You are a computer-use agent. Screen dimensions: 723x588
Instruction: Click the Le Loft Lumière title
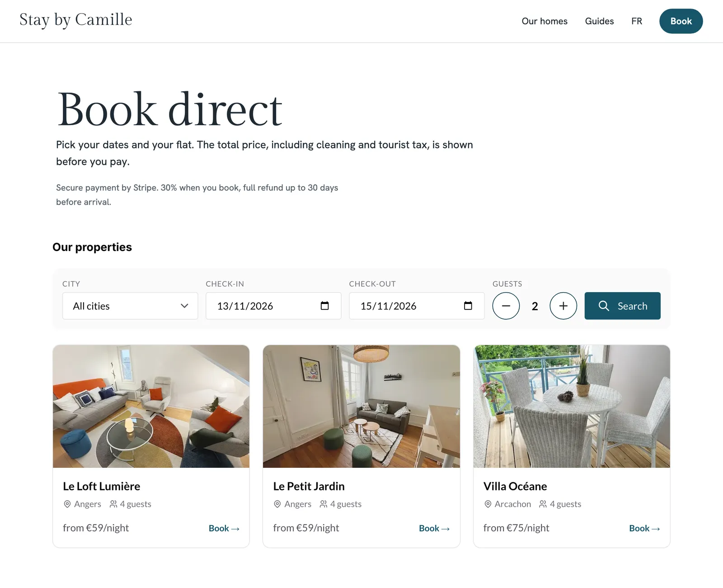102,486
